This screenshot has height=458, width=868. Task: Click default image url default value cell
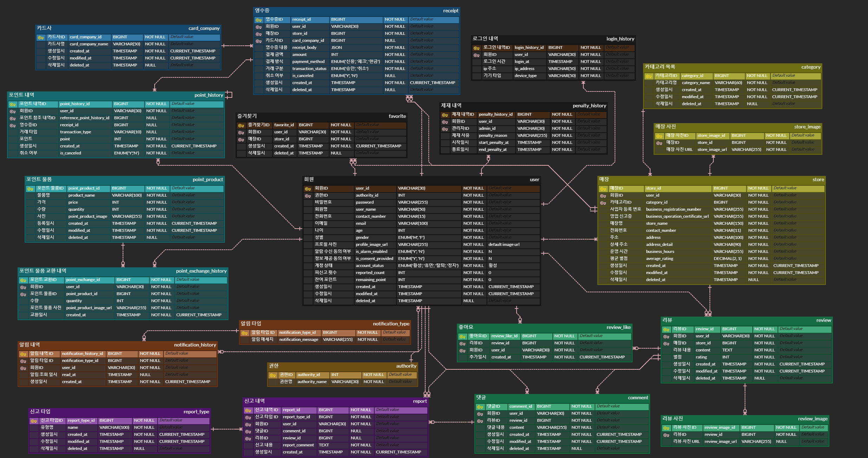pyautogui.click(x=504, y=244)
